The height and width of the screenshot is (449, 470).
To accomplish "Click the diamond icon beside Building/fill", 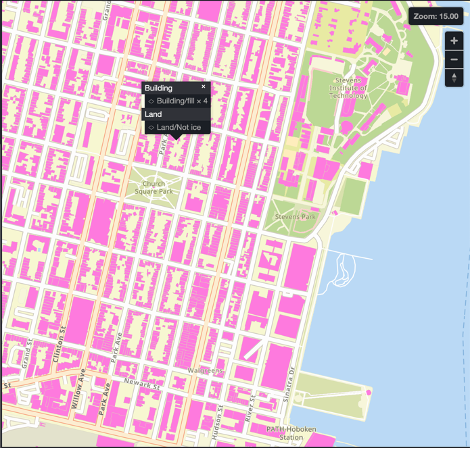I will pos(151,101).
